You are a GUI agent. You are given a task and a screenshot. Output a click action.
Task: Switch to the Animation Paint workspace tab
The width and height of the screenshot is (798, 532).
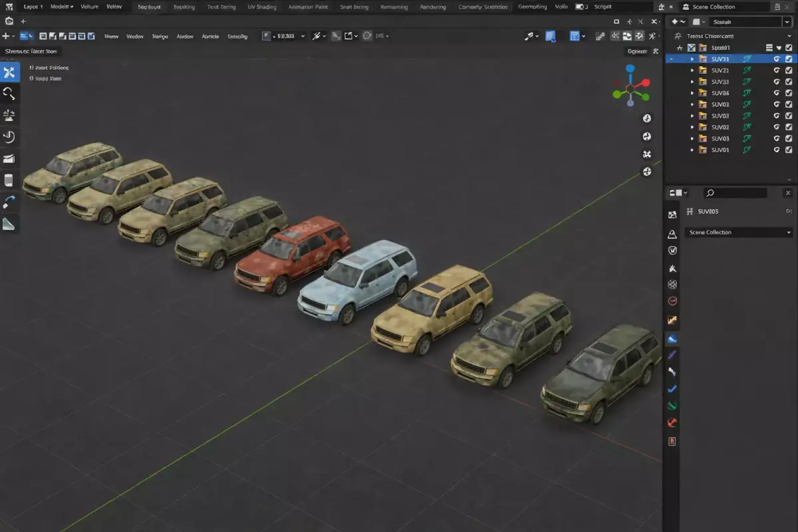(308, 6)
